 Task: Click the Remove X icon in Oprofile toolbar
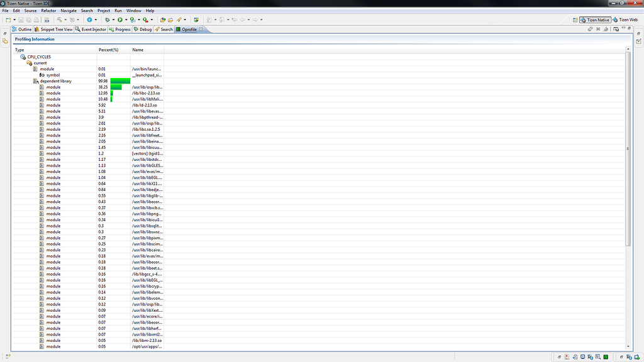[x=598, y=29]
